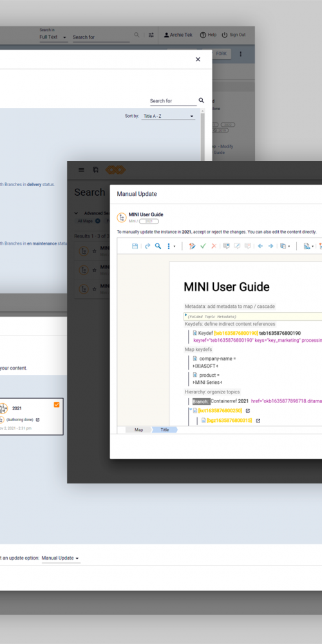This screenshot has height=644, width=322.
Task: Collapse the Advanced Search chevron
Action: [x=76, y=213]
